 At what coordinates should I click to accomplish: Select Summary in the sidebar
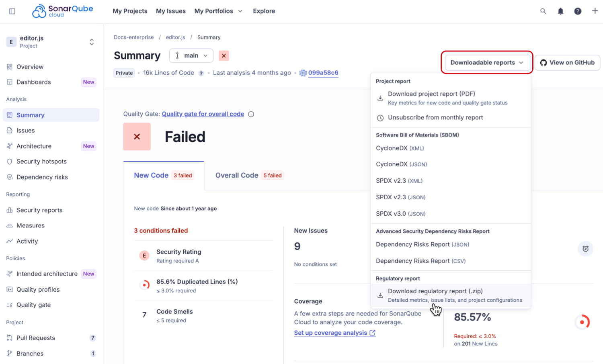click(51, 115)
